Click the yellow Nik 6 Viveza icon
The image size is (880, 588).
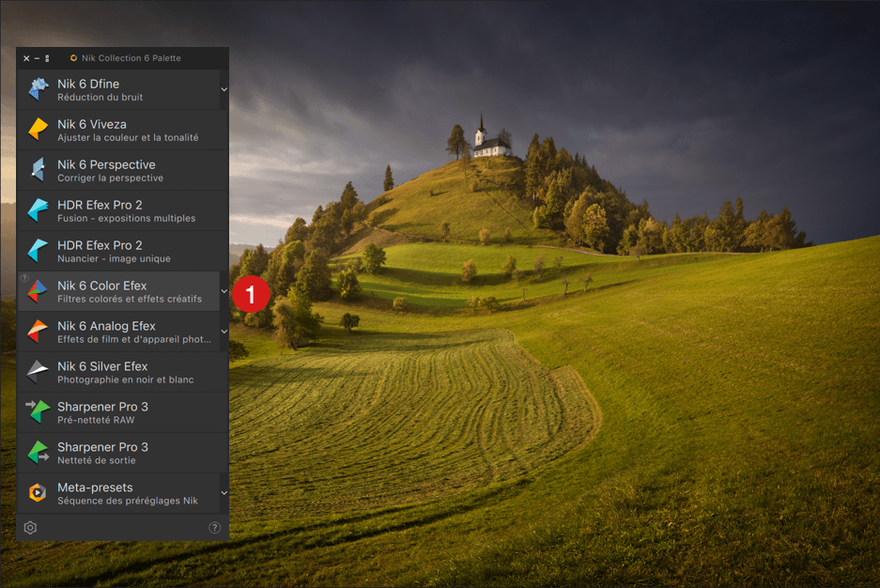point(39,130)
